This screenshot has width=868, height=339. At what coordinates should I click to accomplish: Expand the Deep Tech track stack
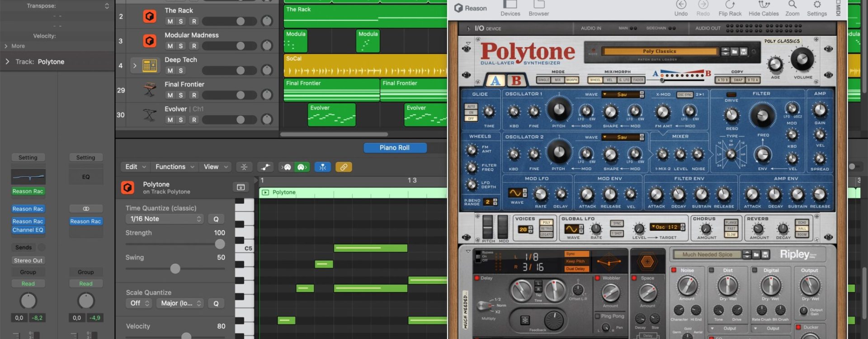click(x=134, y=66)
